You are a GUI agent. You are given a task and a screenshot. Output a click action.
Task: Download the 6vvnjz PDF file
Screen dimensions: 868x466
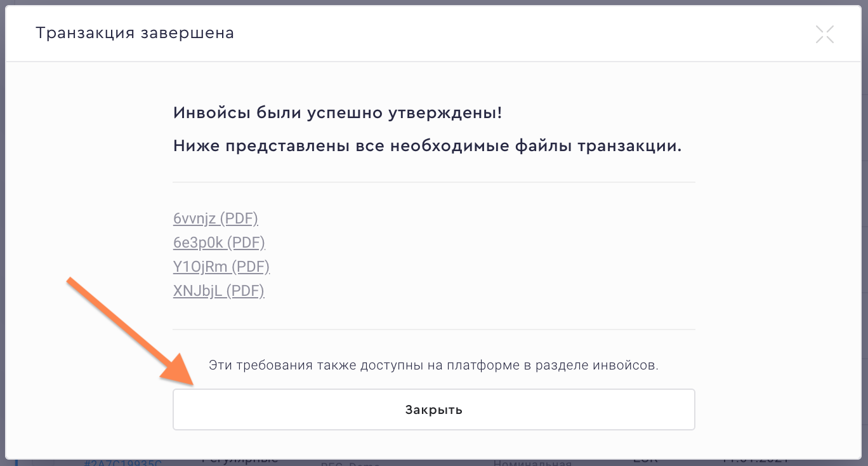(215, 218)
